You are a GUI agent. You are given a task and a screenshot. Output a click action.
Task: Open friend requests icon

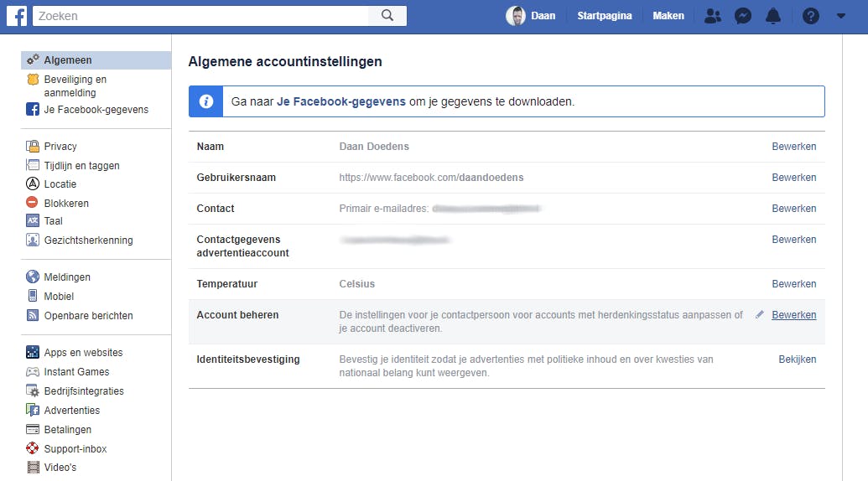(713, 16)
